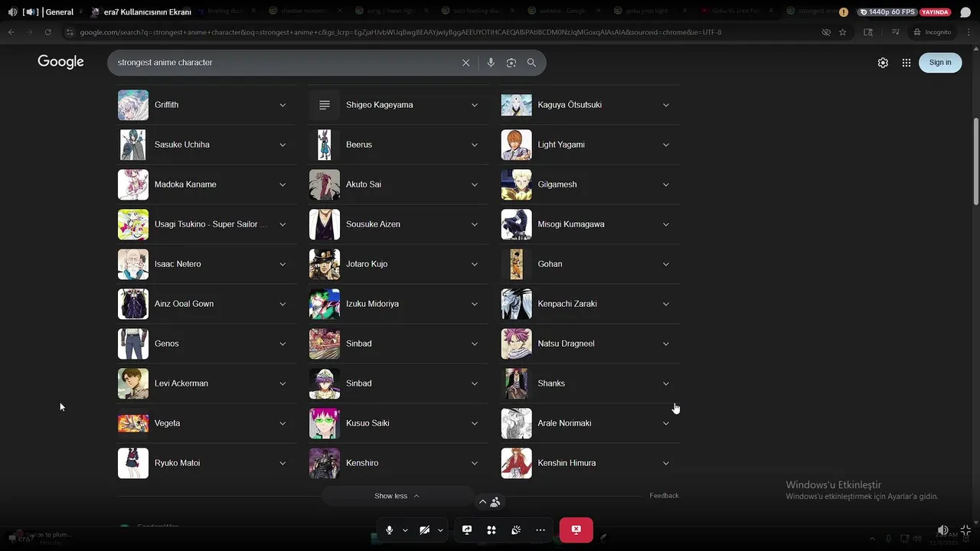
Task: Click the crossed-eye tracking protection icon
Action: [x=826, y=32]
